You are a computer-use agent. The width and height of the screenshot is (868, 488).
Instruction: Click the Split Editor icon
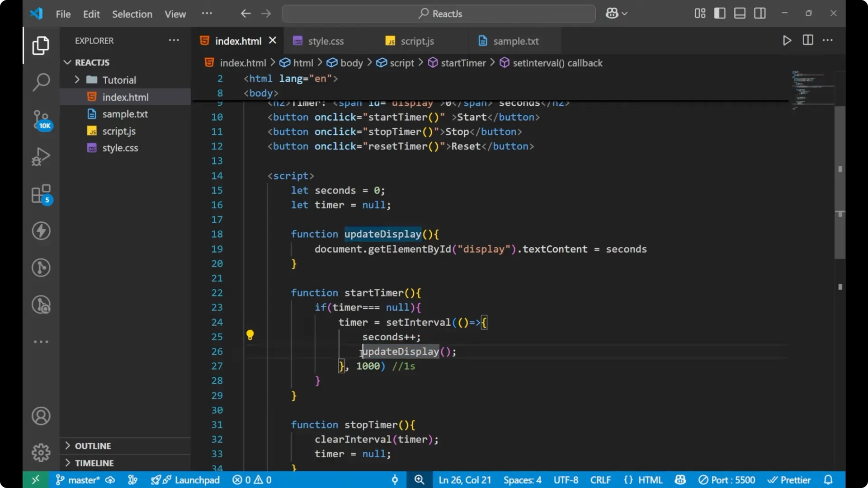coord(807,40)
